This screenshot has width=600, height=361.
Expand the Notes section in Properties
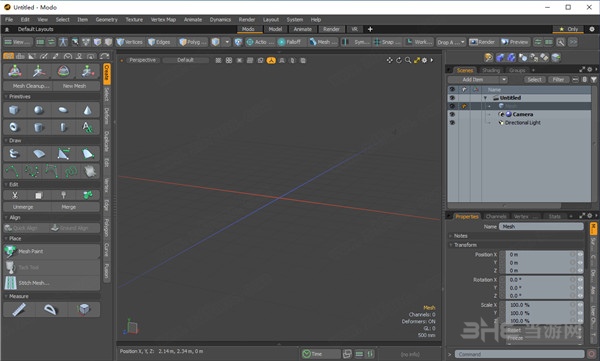451,236
